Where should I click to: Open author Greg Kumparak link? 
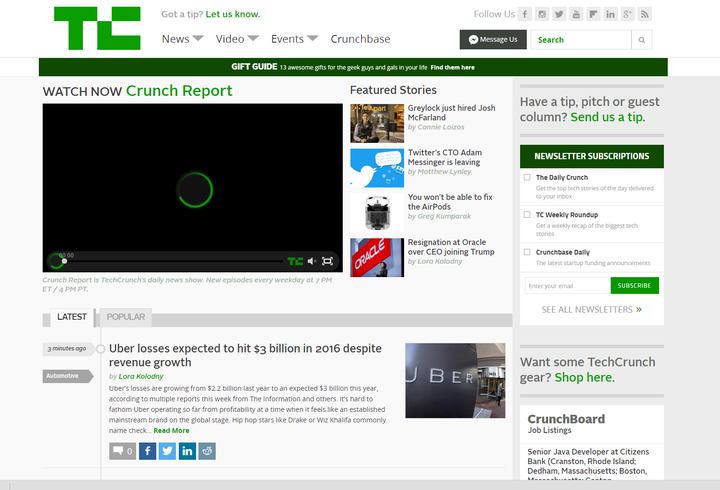[x=444, y=216]
